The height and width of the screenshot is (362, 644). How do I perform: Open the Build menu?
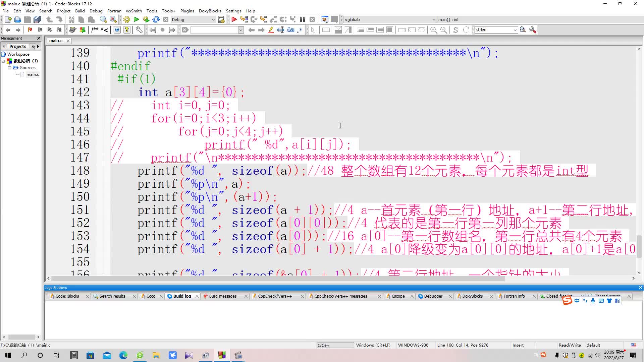pyautogui.click(x=80, y=11)
